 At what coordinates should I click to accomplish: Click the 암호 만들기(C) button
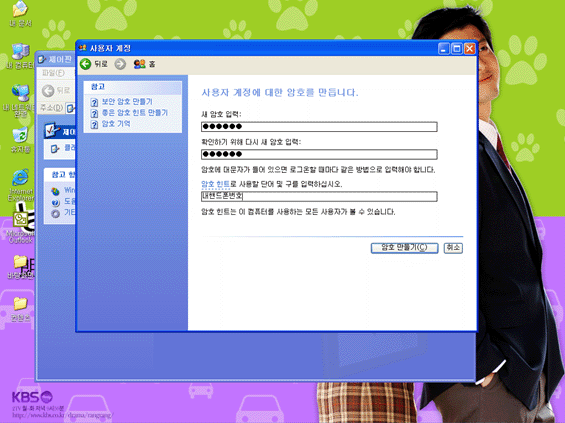[x=404, y=248]
